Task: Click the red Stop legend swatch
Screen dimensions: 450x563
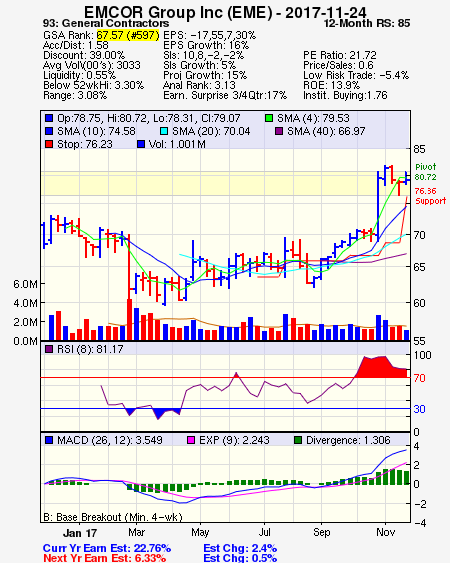Action: (49, 144)
